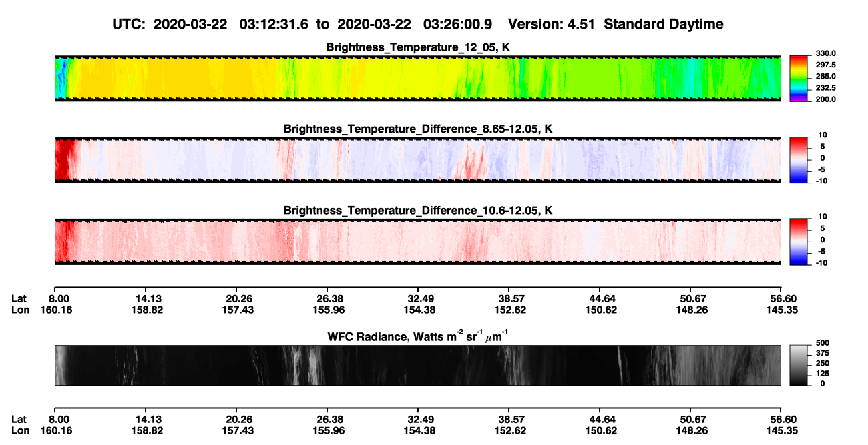Click the red-blue colorbar of 10.6-12.05 panel
Image resolution: width=868 pixels, height=445 pixels.
(799, 242)
